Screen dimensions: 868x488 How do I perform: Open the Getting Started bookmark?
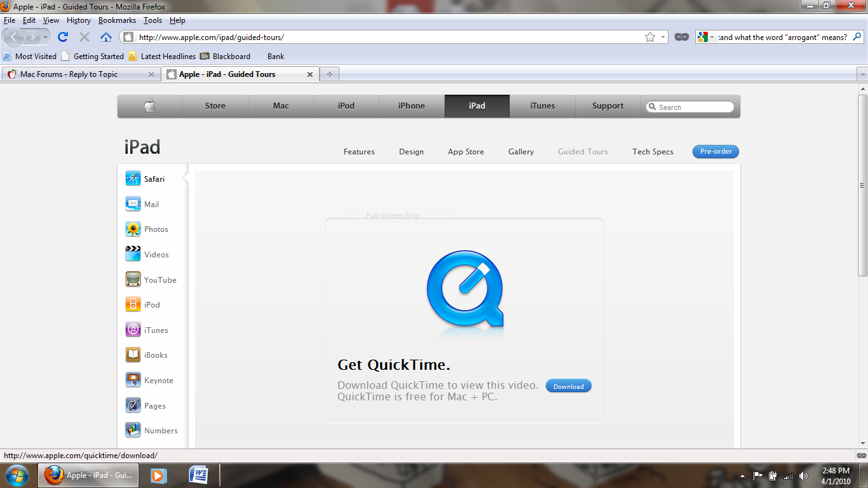tap(93, 57)
